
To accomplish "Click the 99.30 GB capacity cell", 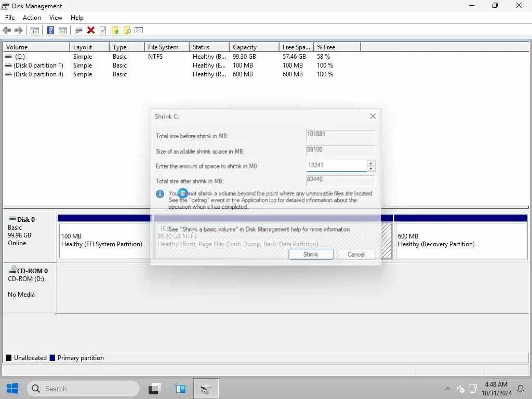I will [244, 57].
